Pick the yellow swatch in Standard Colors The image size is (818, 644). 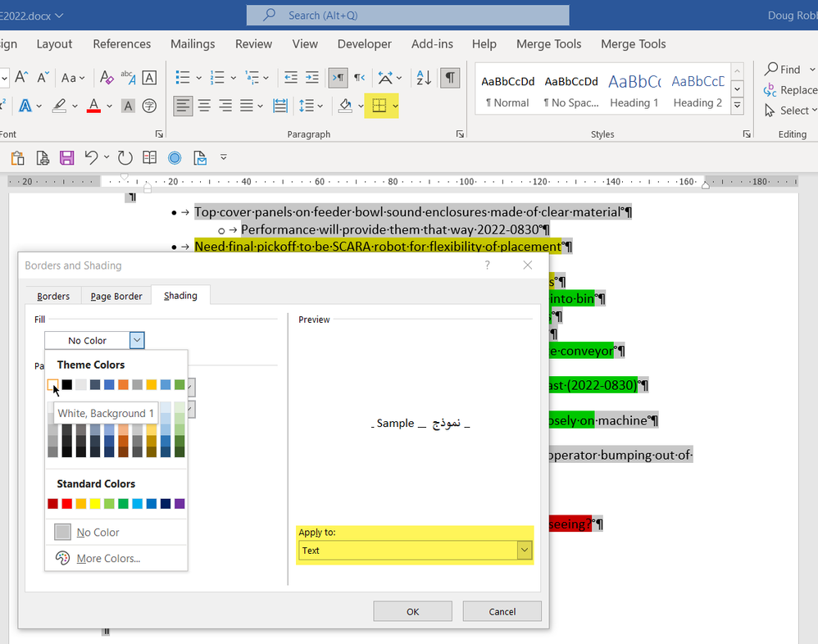[95, 504]
